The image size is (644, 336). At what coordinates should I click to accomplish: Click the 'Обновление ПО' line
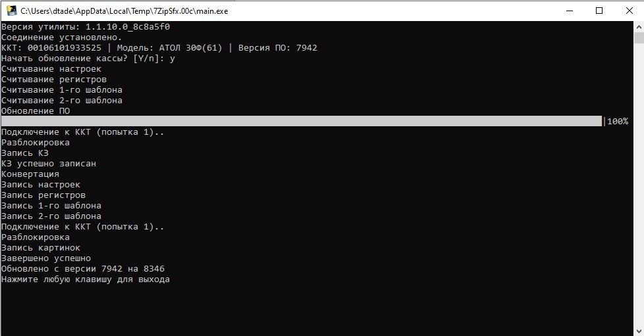tap(36, 111)
